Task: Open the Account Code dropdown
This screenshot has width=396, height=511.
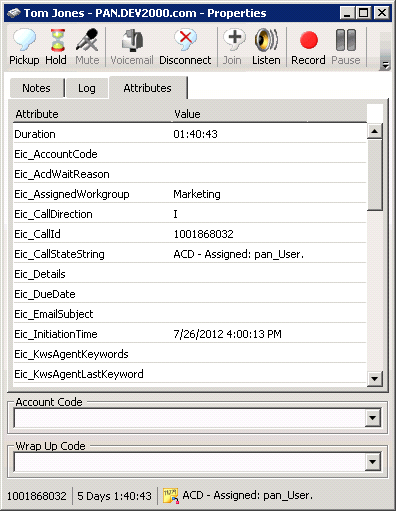Action: [x=373, y=418]
